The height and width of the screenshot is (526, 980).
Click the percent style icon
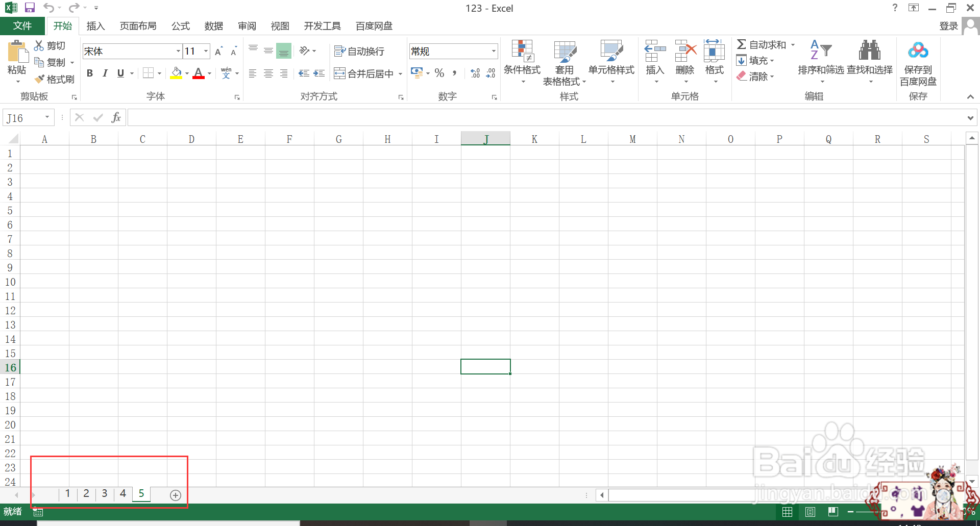(x=439, y=73)
